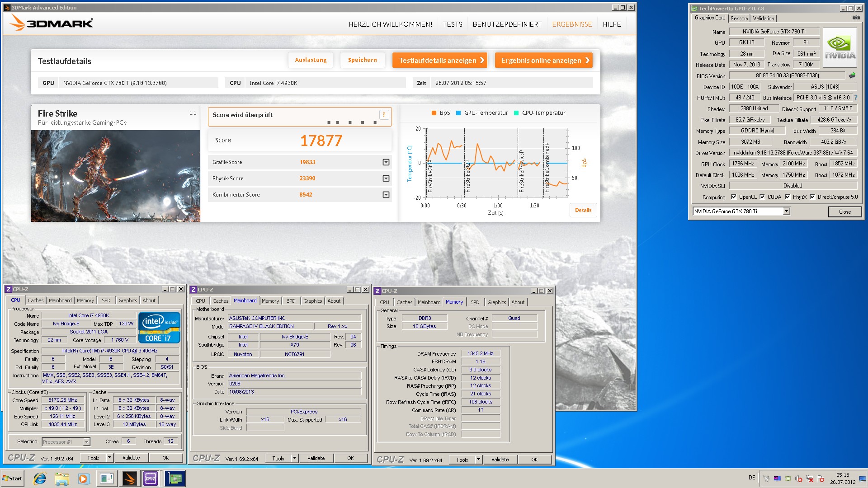This screenshot has height=488, width=868.
Task: Open BENUTZERDEFINIERT in 3DMark
Action: 507,24
